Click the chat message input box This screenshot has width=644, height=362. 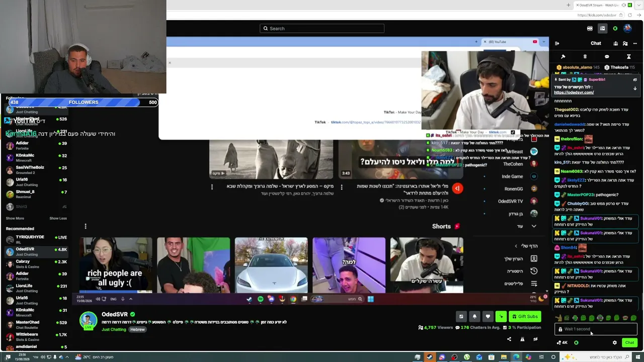pos(596,329)
